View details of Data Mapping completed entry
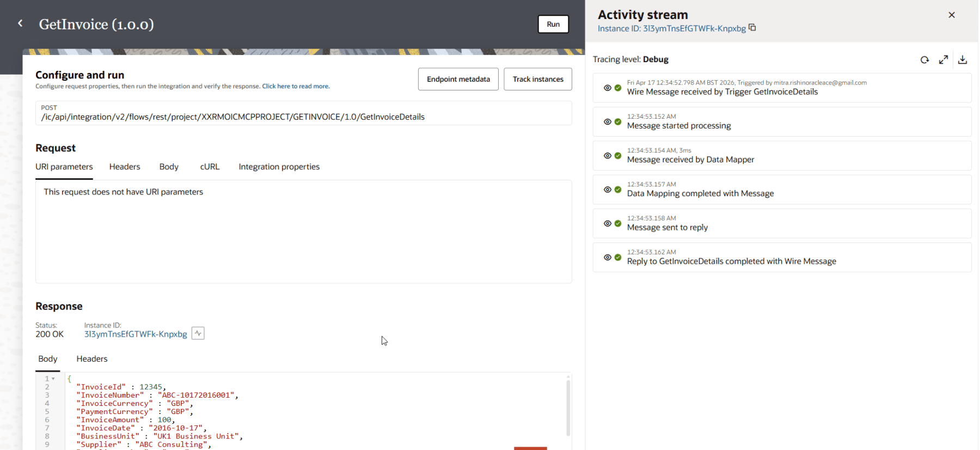 [608, 190]
